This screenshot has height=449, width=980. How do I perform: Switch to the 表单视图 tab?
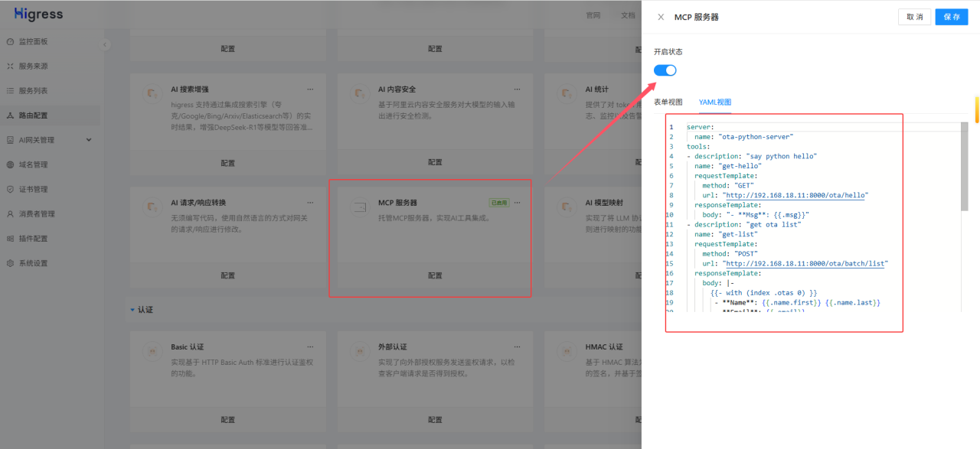pyautogui.click(x=668, y=102)
